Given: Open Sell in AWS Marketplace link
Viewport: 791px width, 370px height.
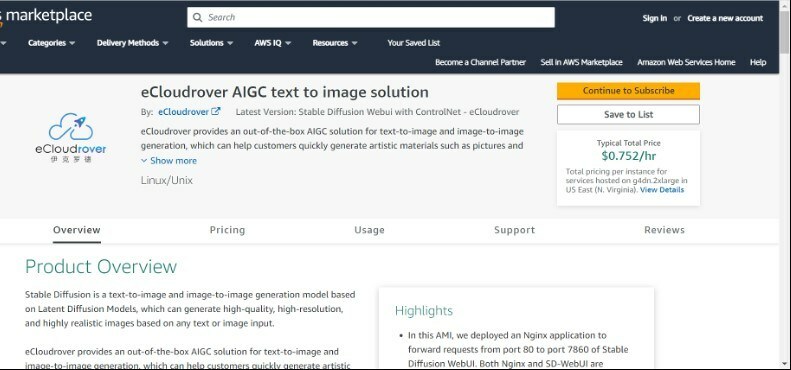Looking at the screenshot, I should point(581,63).
